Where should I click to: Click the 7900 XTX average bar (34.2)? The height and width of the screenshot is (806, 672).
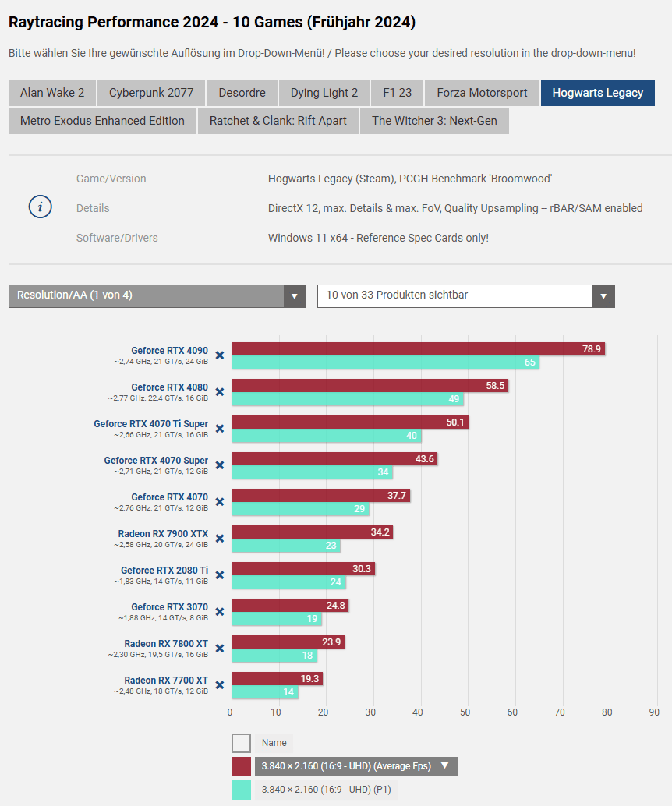(x=312, y=532)
